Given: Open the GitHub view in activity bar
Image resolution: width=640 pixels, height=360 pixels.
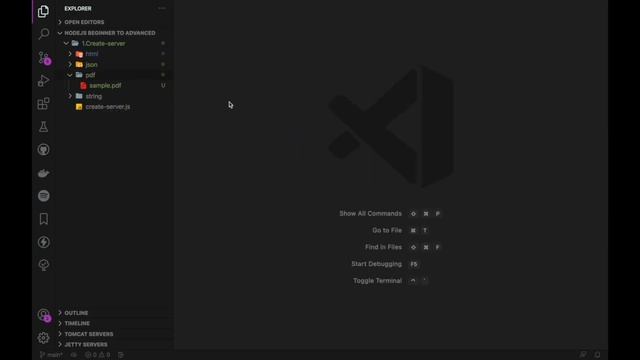Looking at the screenshot, I should click(x=43, y=149).
